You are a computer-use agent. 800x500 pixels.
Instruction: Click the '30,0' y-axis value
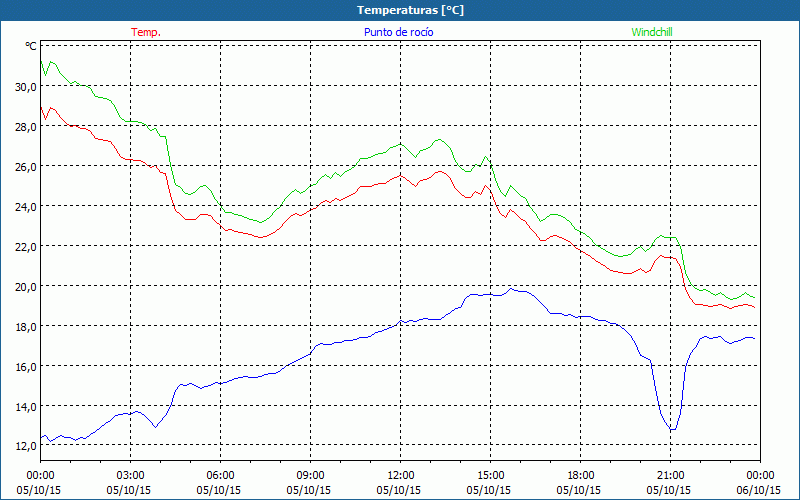[x=26, y=87]
